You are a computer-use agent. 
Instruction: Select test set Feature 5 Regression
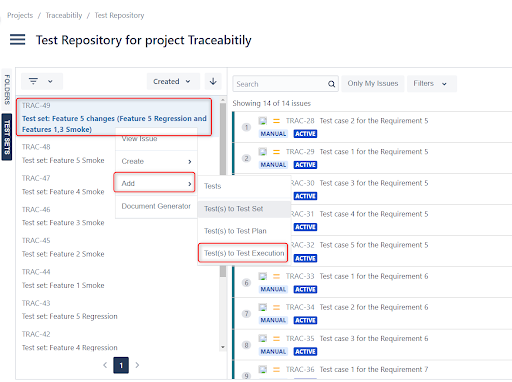70,316
